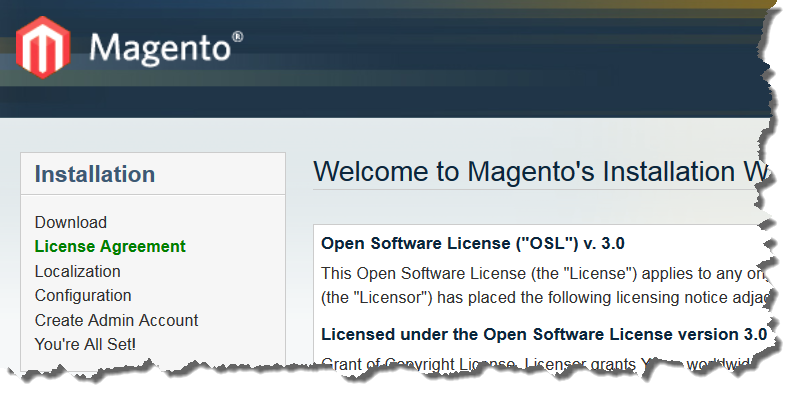The width and height of the screenshot is (796, 398).
Task: Click the Magento hexagon logo icon
Action: pyautogui.click(x=43, y=47)
